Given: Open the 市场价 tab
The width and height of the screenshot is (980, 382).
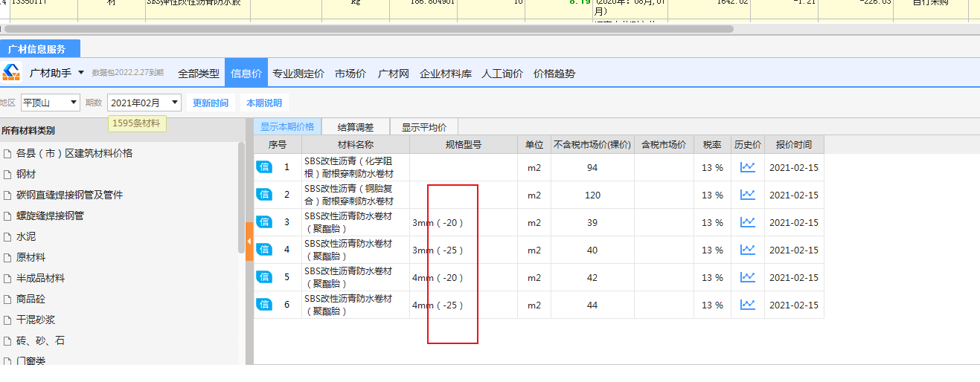Looking at the screenshot, I should 350,74.
